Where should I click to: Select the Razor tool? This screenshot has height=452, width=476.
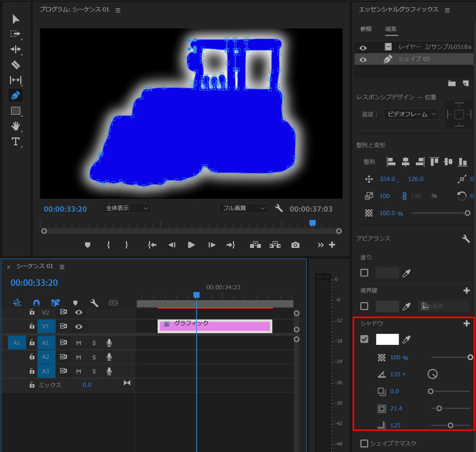coord(16,65)
